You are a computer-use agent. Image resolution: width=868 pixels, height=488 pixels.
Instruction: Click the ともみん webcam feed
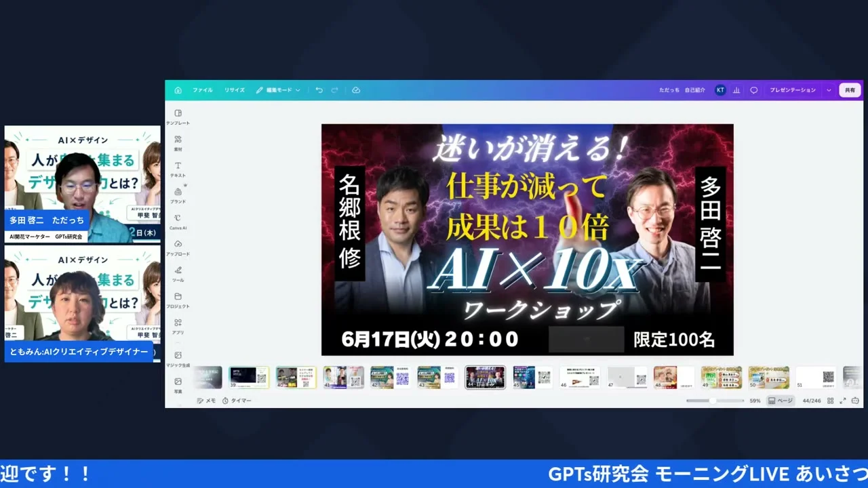pyautogui.click(x=83, y=304)
